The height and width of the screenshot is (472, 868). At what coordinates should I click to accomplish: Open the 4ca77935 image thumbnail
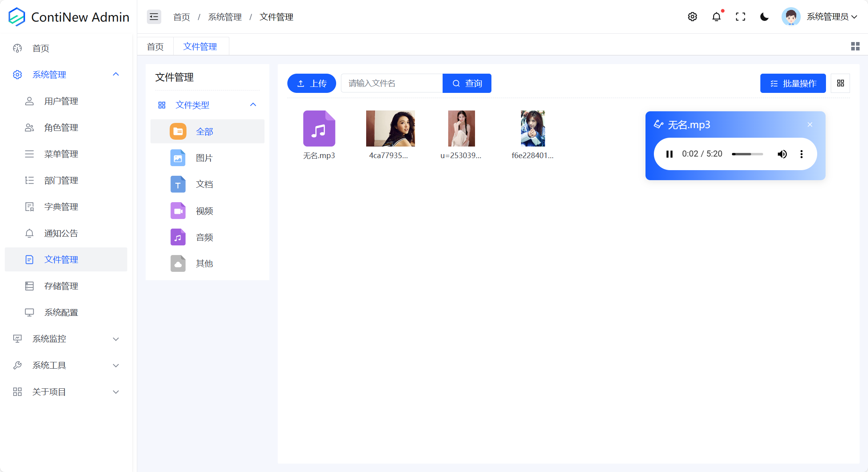coord(390,128)
